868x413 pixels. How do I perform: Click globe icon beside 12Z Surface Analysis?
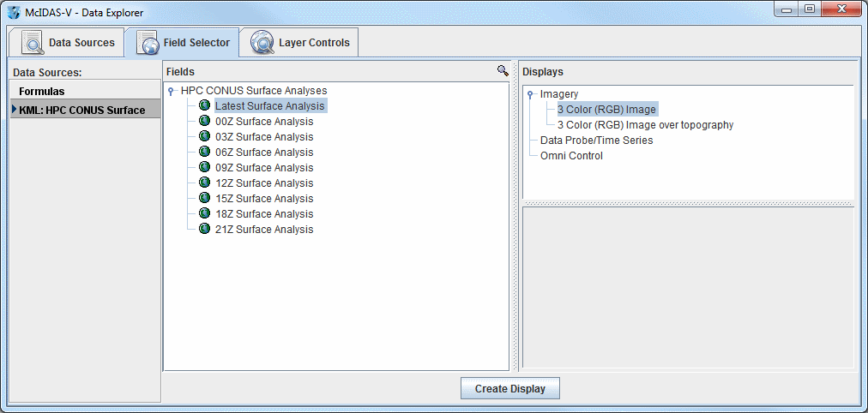click(204, 183)
